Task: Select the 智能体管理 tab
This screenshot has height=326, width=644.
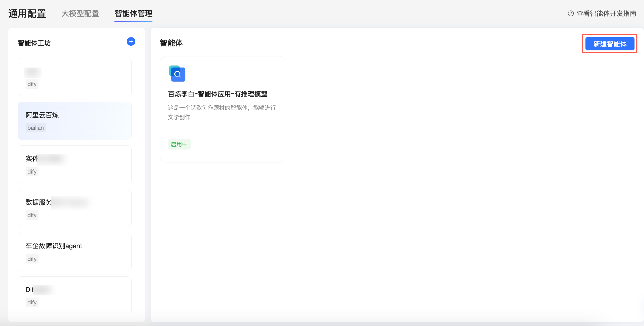Action: point(133,13)
